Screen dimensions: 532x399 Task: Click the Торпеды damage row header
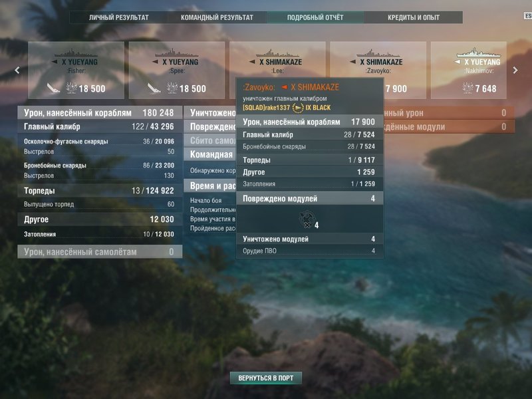pyautogui.click(x=100, y=191)
